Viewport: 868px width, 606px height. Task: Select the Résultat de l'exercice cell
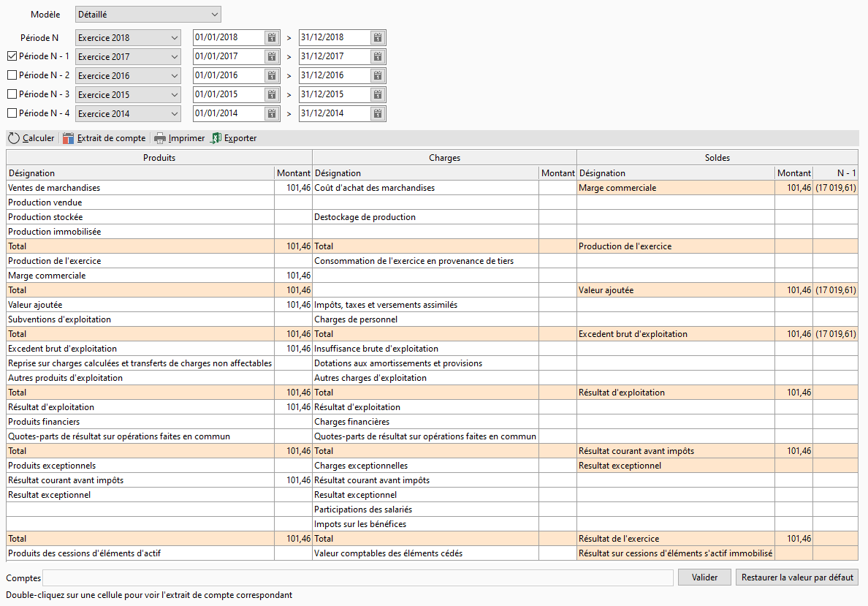point(676,539)
